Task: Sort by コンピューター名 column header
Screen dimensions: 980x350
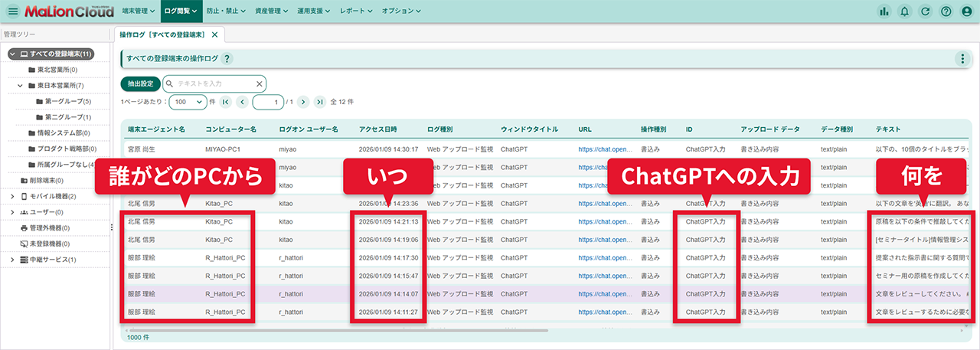Action: click(230, 129)
